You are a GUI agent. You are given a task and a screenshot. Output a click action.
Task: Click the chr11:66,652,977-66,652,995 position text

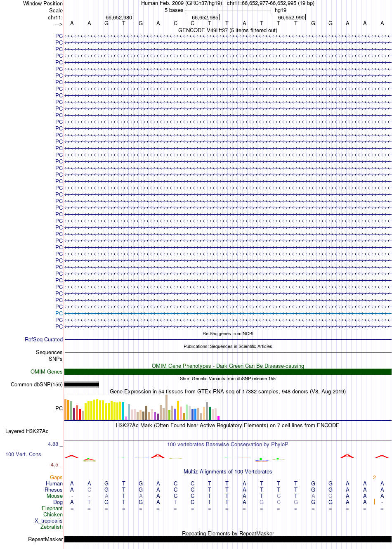click(271, 3)
